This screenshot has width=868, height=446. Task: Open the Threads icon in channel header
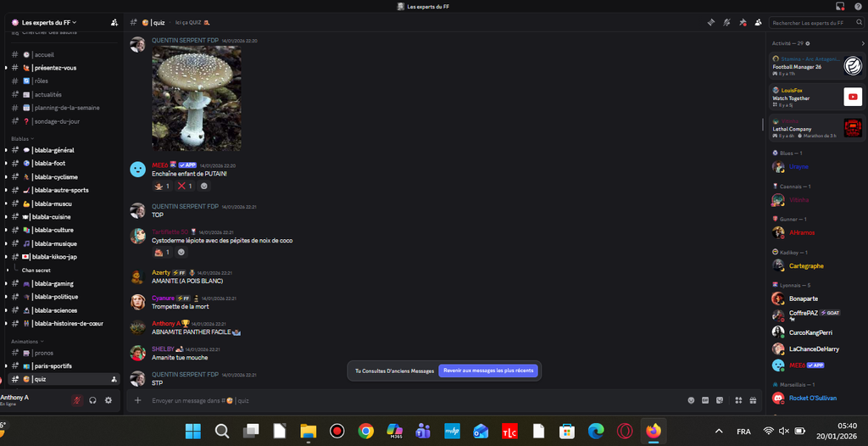point(711,23)
